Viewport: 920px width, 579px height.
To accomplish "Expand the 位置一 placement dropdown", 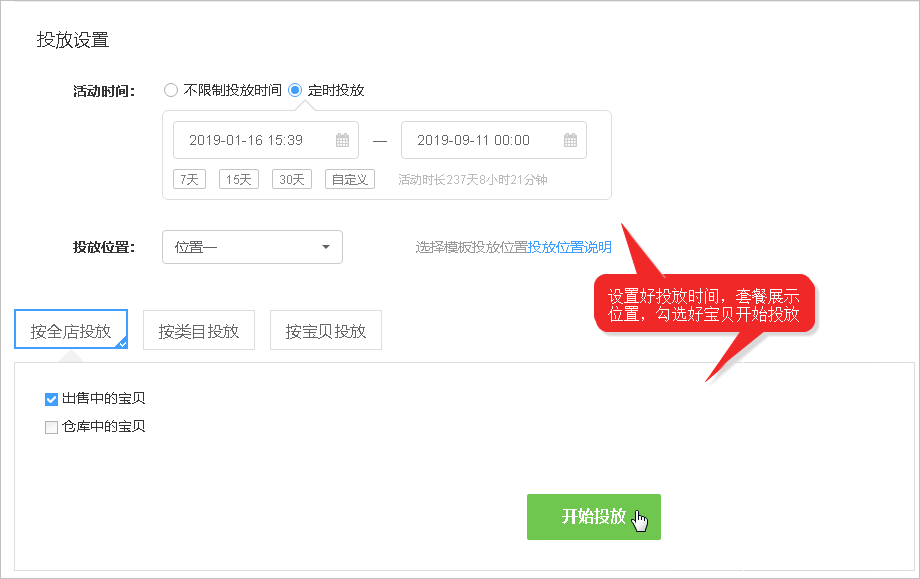I will (x=252, y=247).
